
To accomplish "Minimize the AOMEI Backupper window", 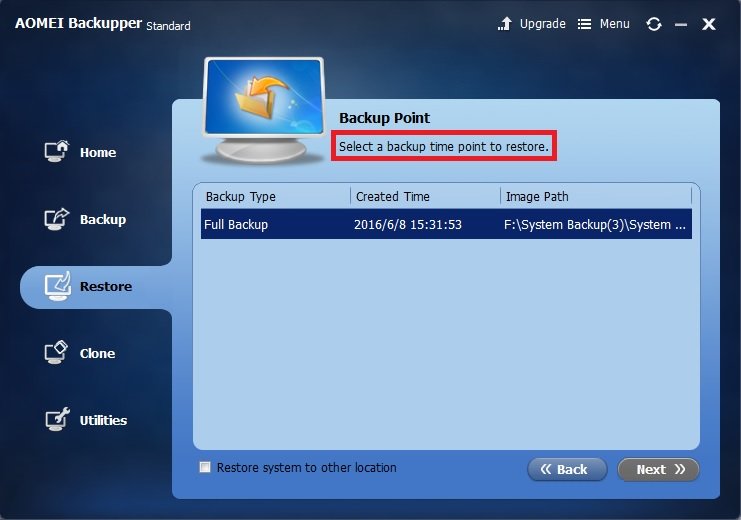I will pyautogui.click(x=681, y=24).
